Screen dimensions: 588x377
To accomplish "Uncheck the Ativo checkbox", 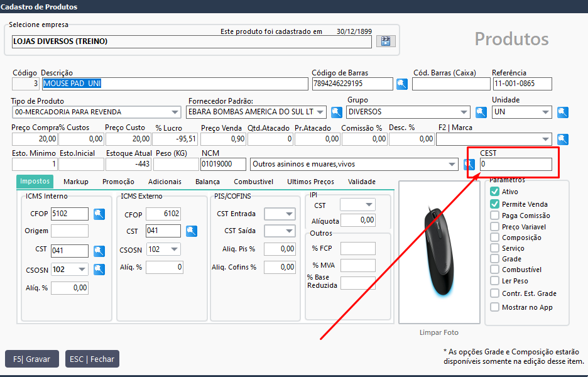I will point(494,191).
